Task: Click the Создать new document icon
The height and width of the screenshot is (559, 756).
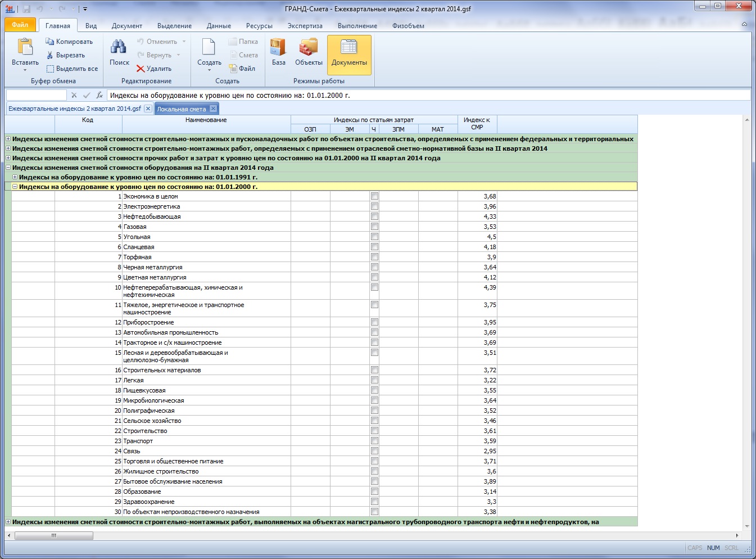Action: tap(209, 47)
